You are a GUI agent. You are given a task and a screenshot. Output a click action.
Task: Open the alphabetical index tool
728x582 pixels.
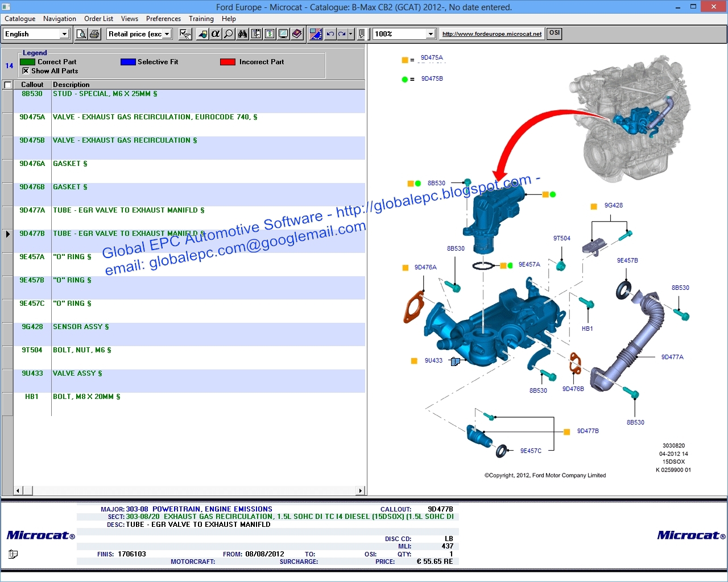tap(215, 34)
